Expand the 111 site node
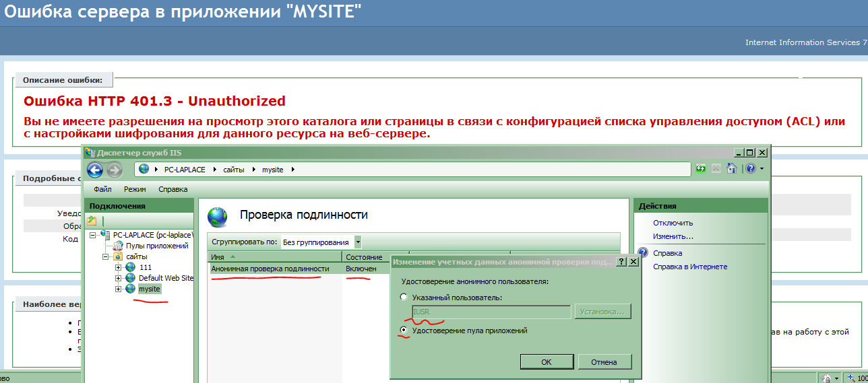 click(118, 267)
